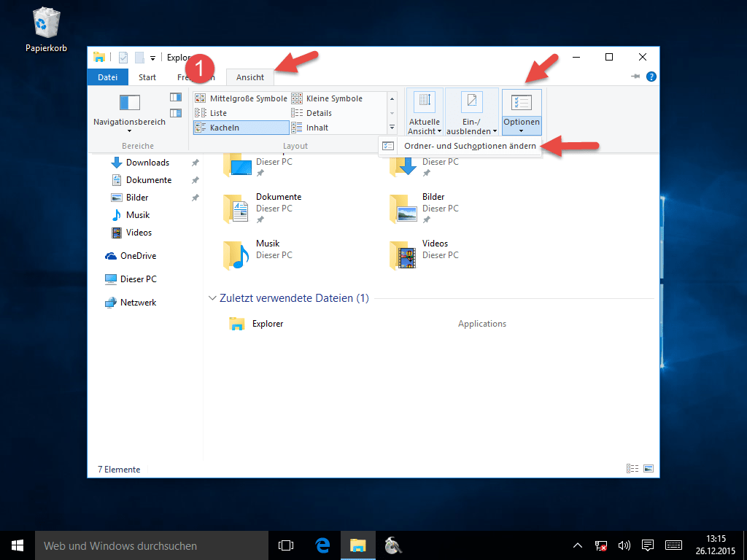Switch to the Ansicht ribbon tab

click(250, 77)
